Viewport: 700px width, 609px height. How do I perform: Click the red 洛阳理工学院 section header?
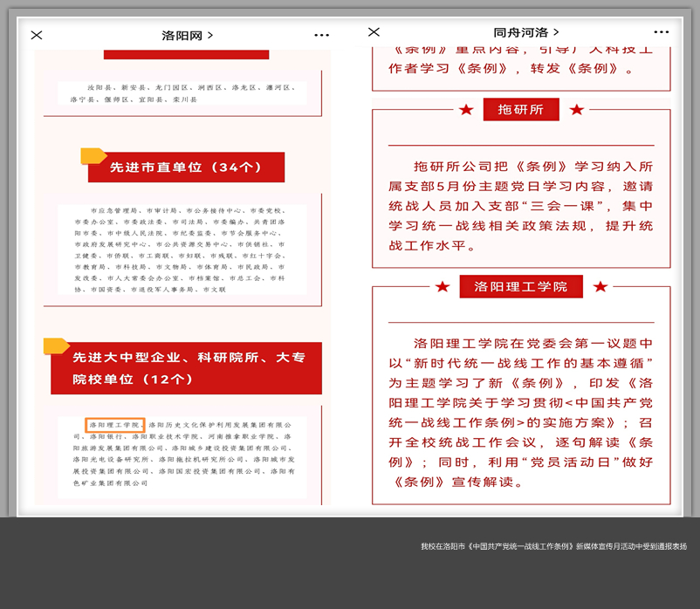520,286
